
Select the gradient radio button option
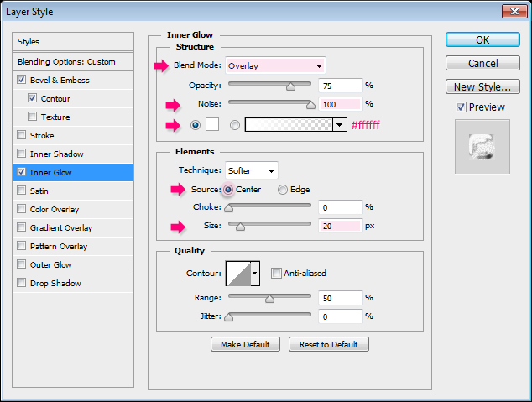[x=235, y=124]
